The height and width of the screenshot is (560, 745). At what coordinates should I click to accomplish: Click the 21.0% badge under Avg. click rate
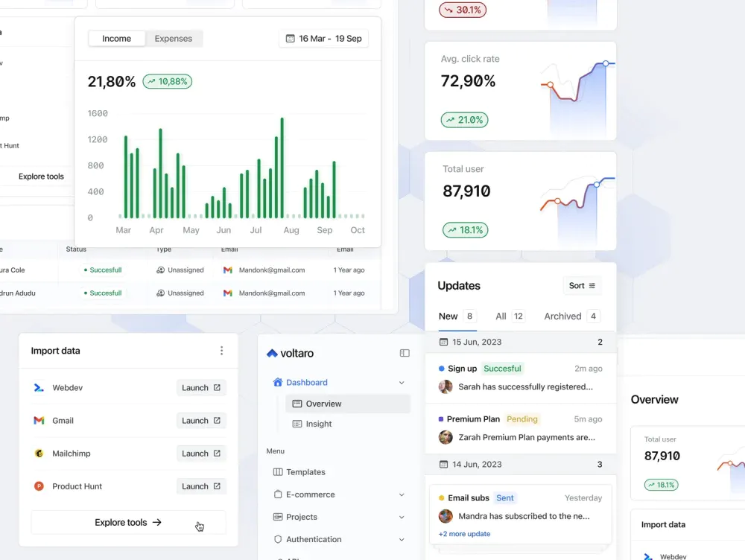click(x=464, y=120)
